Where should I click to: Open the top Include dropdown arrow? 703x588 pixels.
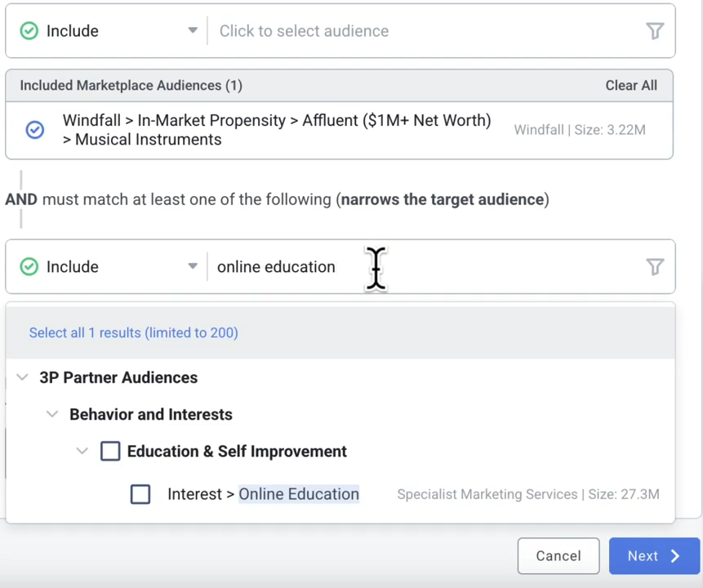pyautogui.click(x=193, y=31)
